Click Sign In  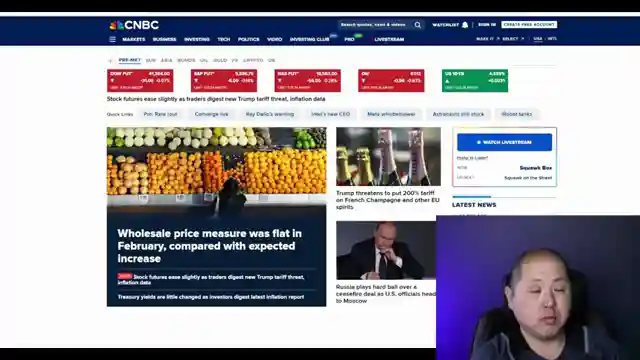tap(487, 24)
